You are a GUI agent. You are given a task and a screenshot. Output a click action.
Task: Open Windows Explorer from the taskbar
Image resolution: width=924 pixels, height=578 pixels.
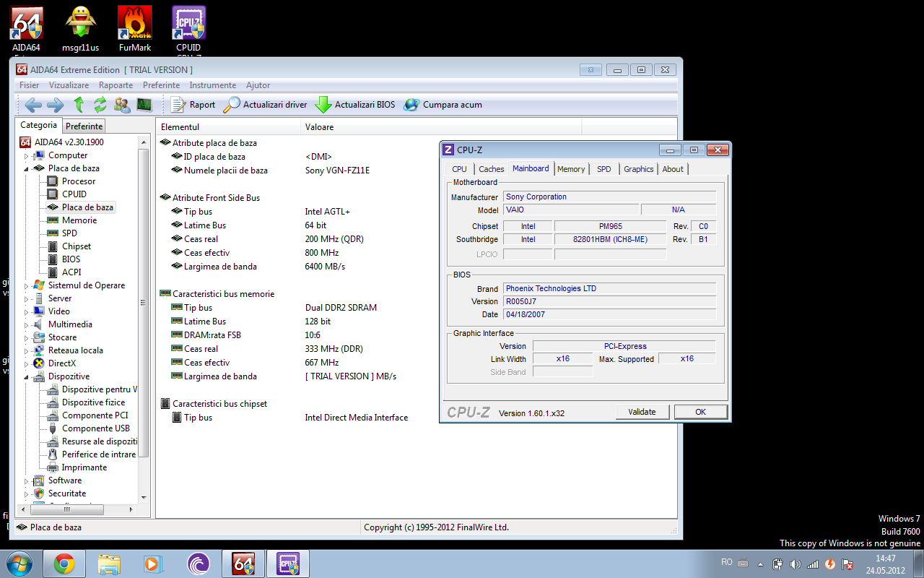pos(109,563)
